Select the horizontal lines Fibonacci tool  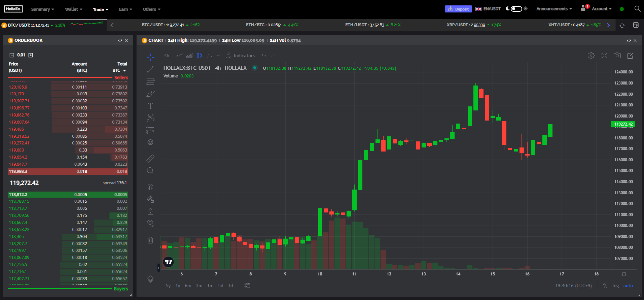tap(150, 81)
